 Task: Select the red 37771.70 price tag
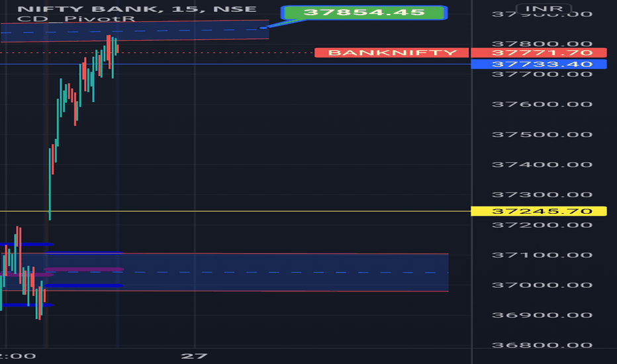(x=539, y=53)
